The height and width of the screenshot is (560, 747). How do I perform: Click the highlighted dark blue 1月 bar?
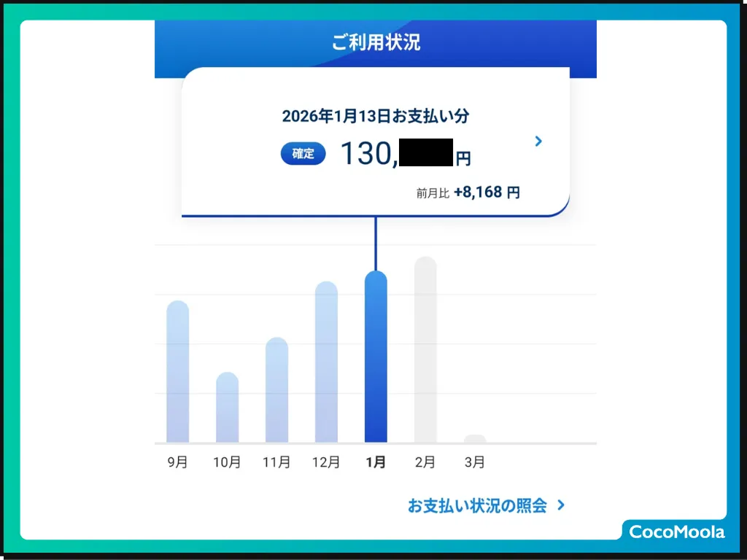(376, 357)
